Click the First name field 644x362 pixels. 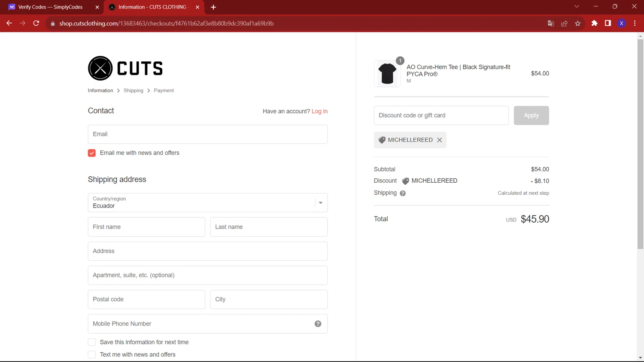click(146, 227)
